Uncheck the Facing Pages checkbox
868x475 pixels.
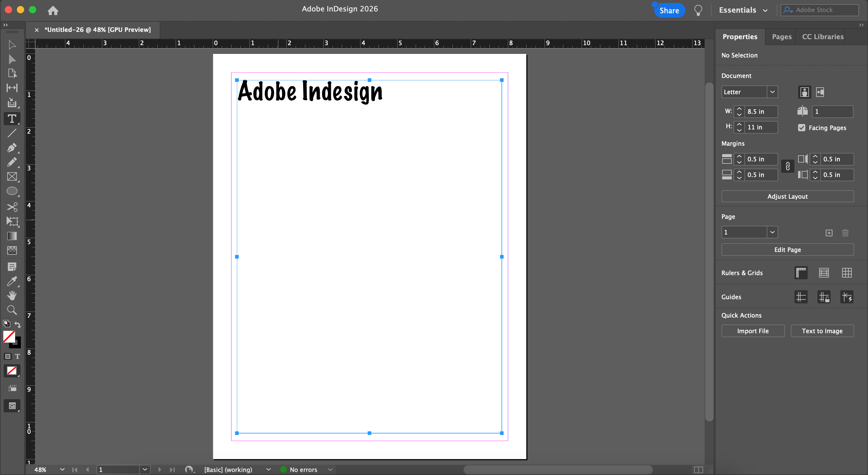802,128
